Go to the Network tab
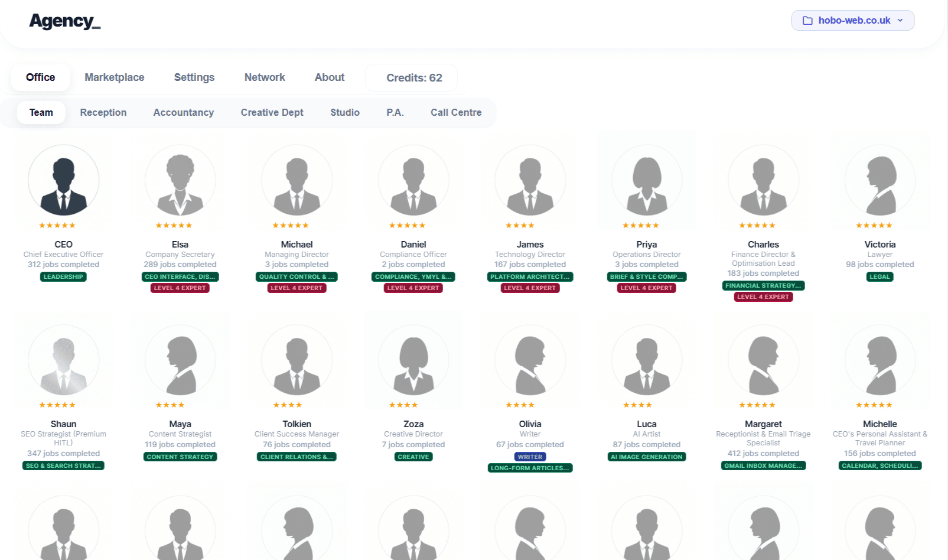Image resolution: width=948 pixels, height=560 pixels. coord(264,77)
